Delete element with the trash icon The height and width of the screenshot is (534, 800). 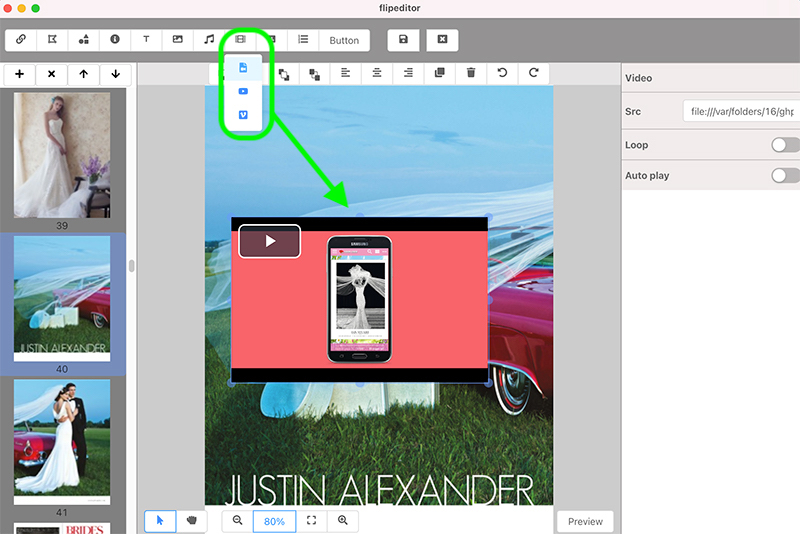click(471, 73)
